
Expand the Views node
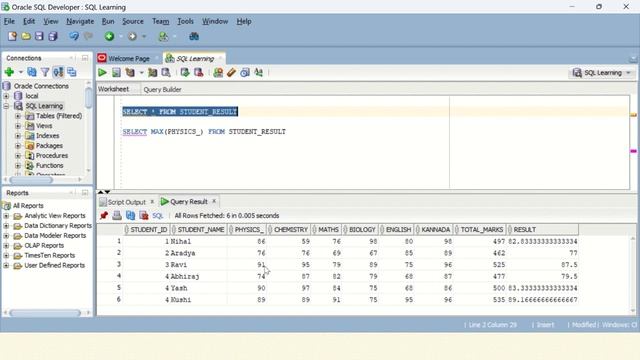point(18,126)
